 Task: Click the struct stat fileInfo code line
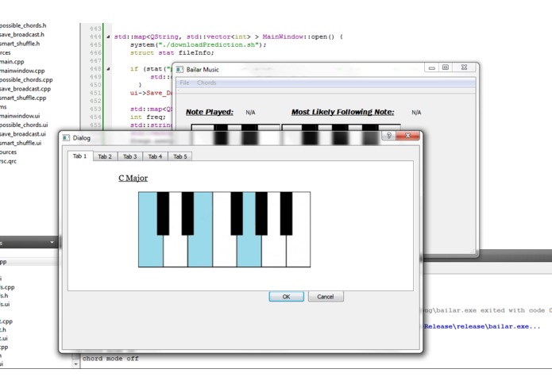(172, 52)
